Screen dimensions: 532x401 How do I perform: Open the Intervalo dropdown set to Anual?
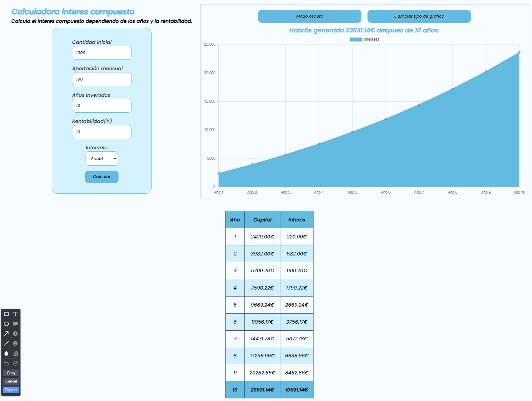pyautogui.click(x=102, y=158)
